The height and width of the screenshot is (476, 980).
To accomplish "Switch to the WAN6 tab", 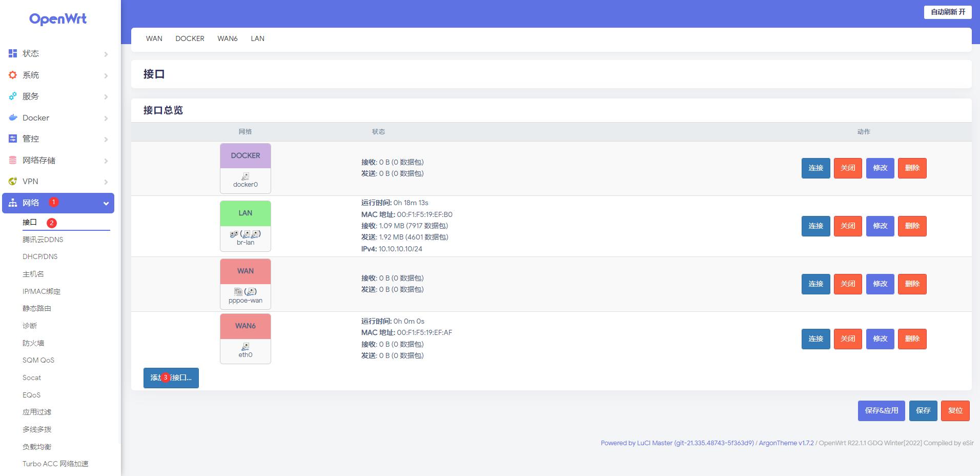I will pos(228,38).
